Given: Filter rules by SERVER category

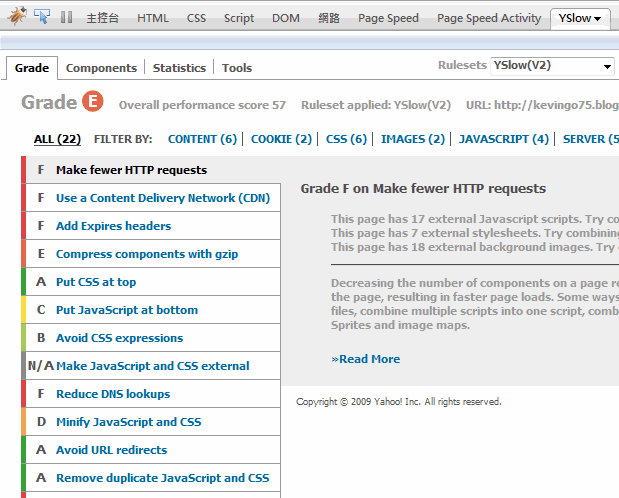Looking at the screenshot, I should click(x=591, y=139).
